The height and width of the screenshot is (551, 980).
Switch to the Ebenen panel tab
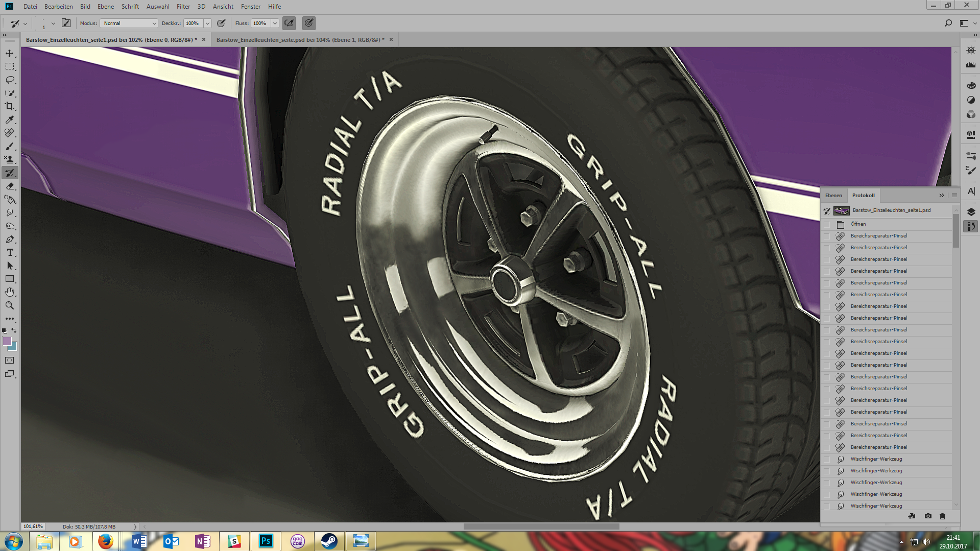833,196
